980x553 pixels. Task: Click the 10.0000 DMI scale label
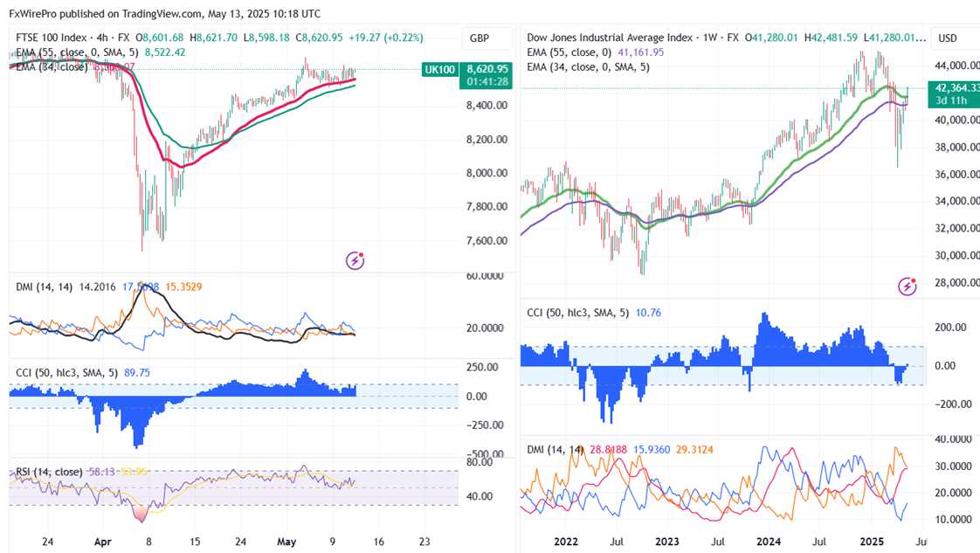click(x=953, y=519)
